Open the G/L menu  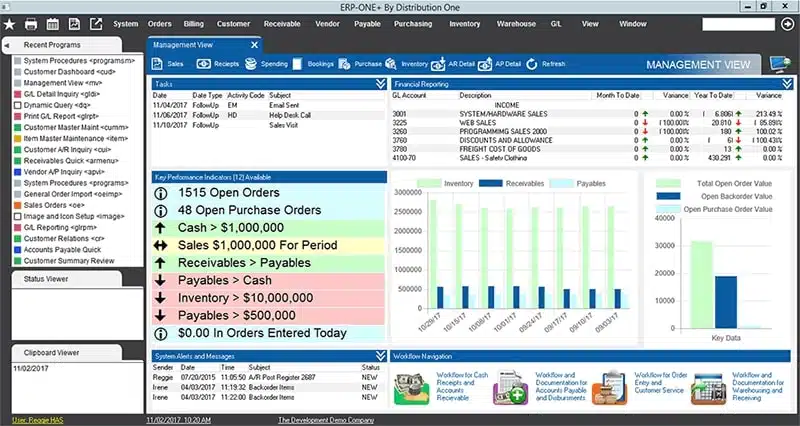[x=556, y=24]
